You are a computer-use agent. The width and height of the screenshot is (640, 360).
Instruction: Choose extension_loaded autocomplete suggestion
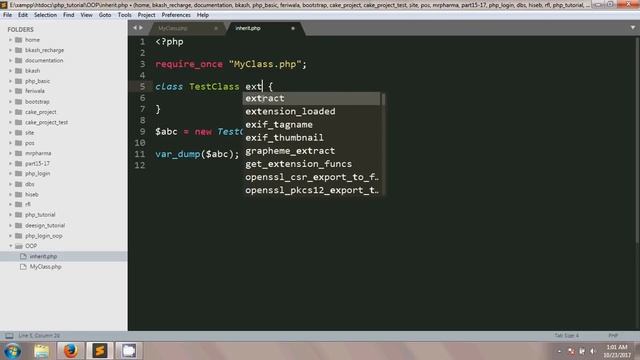coord(311,111)
